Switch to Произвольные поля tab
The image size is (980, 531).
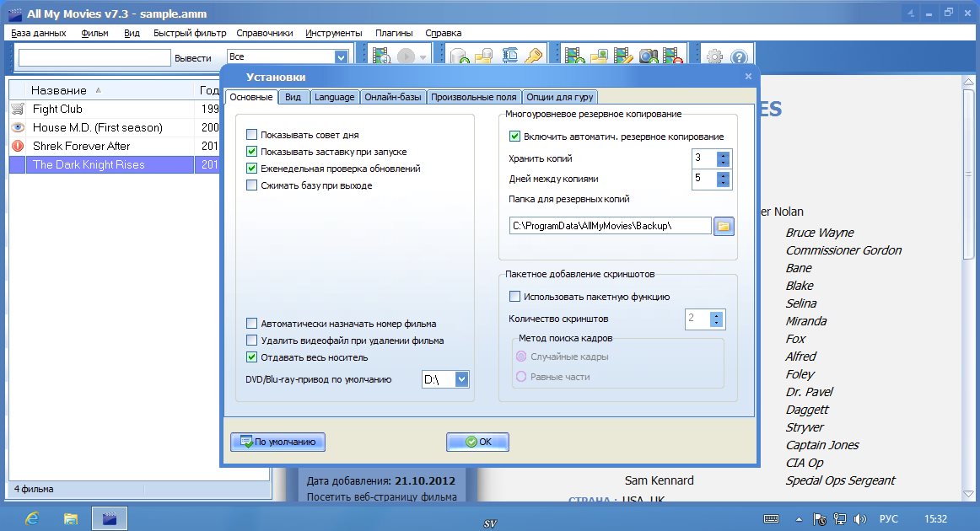point(474,97)
